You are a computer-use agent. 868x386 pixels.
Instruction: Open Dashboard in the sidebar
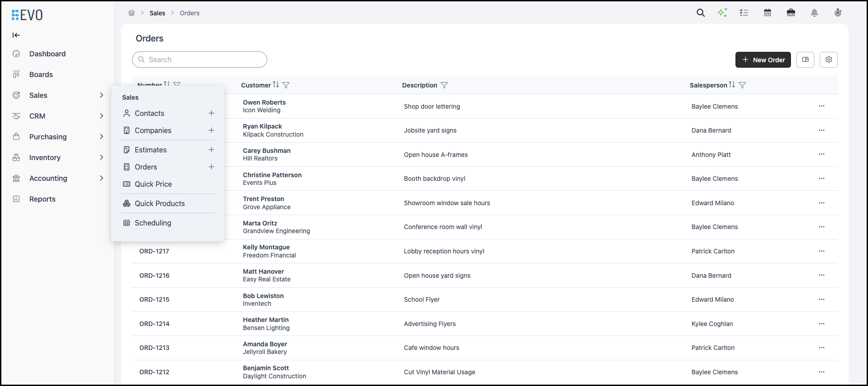[x=47, y=54]
